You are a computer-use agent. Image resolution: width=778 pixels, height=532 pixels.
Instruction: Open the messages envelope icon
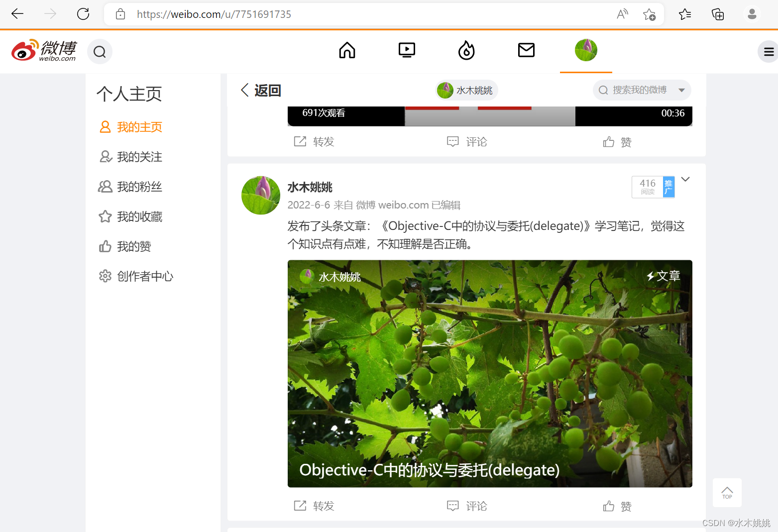(x=526, y=50)
